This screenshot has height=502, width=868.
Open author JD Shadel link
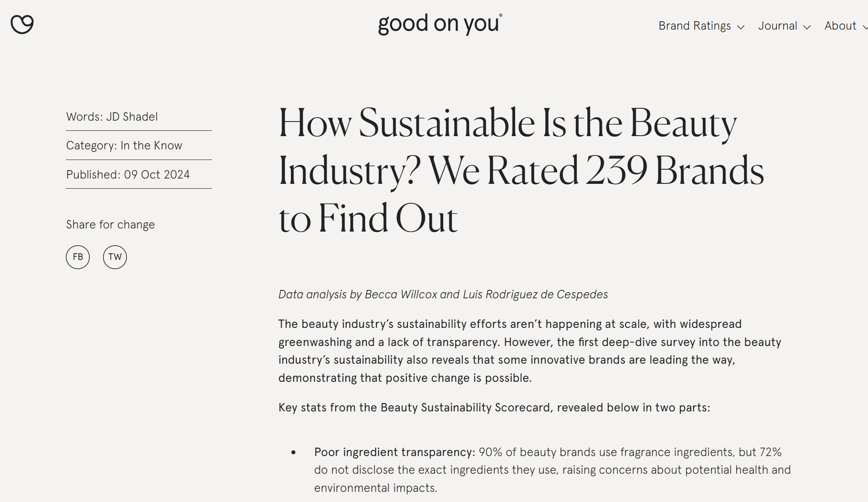pyautogui.click(x=132, y=117)
